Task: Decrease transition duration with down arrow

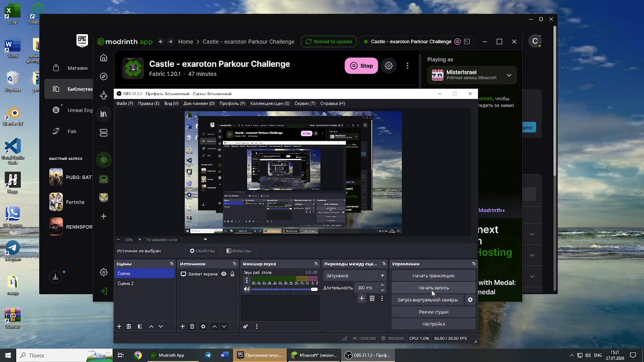Action: (x=382, y=291)
